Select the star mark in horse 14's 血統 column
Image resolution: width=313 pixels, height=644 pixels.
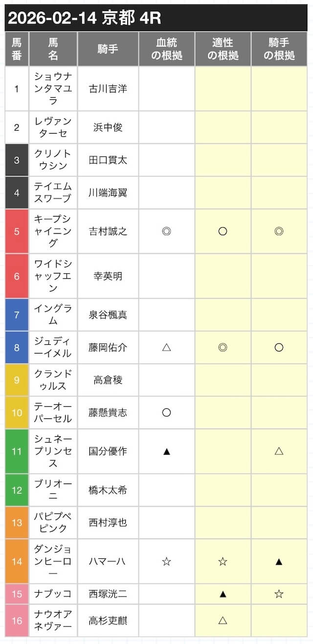point(166,561)
